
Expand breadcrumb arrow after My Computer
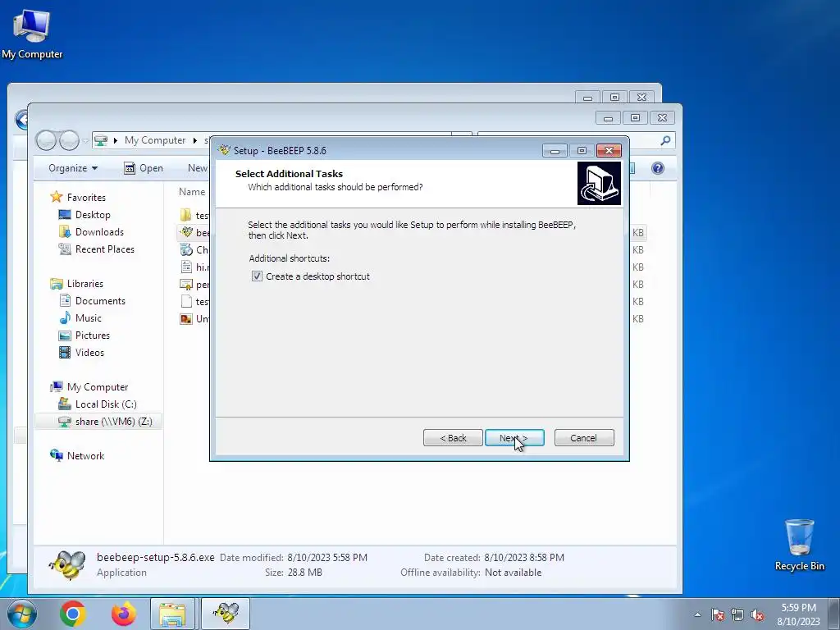[195, 140]
